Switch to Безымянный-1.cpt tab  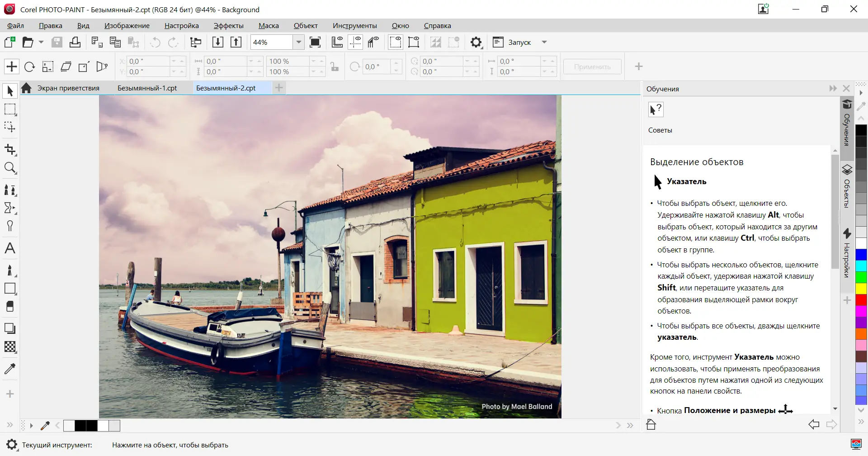coord(147,88)
